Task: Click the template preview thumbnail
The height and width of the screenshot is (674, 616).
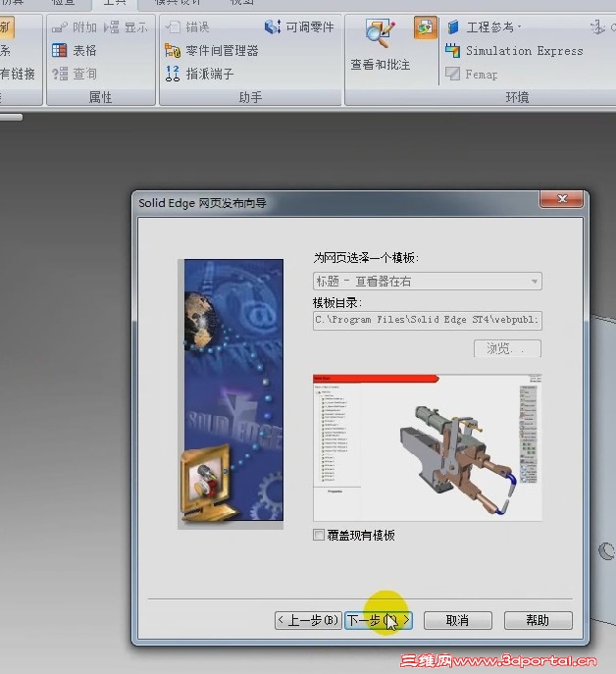Action: pyautogui.click(x=428, y=447)
